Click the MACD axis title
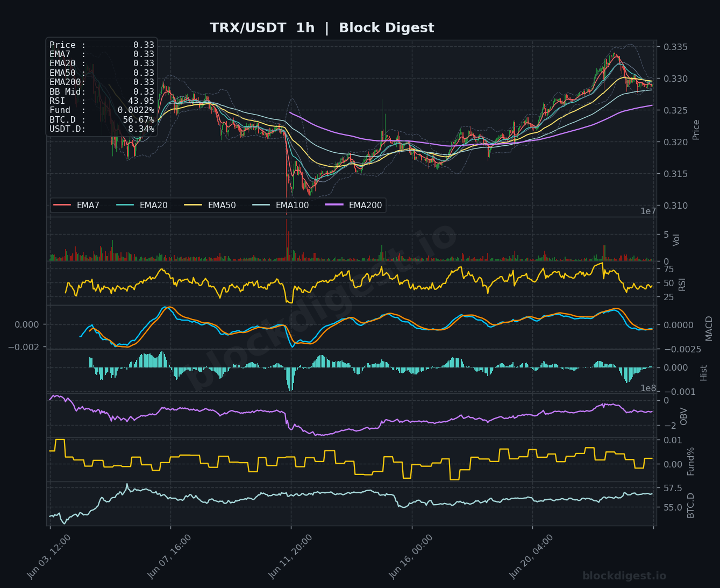 click(709, 328)
